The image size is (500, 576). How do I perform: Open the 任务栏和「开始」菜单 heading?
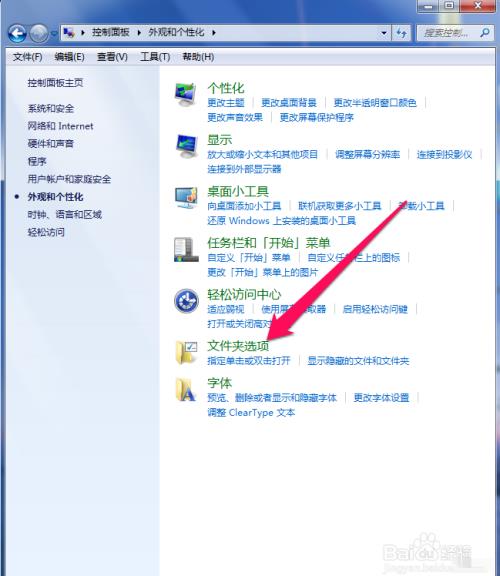(269, 243)
